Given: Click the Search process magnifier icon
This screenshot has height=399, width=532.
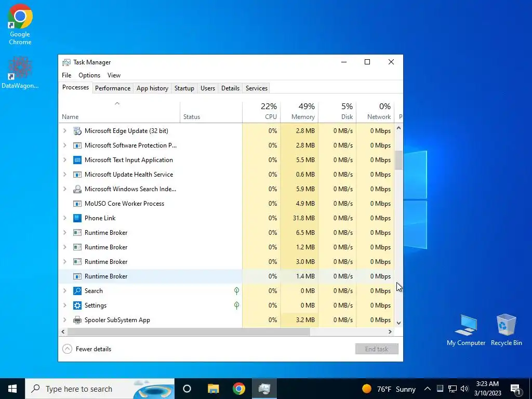Looking at the screenshot, I should 77,291.
